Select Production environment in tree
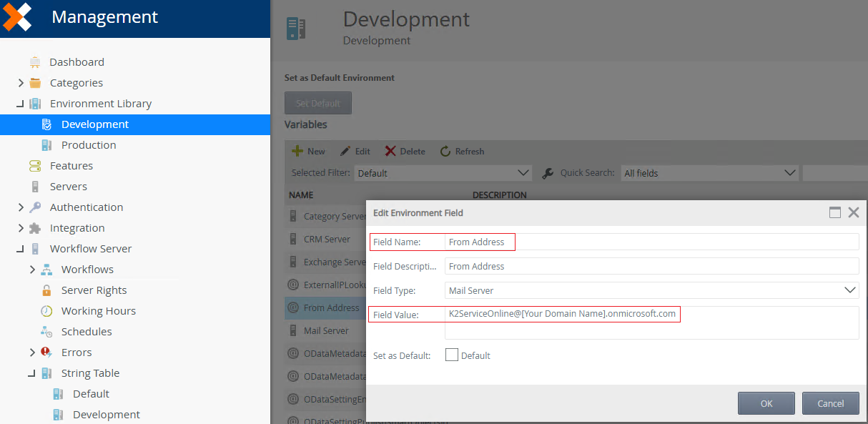This screenshot has height=424, width=868. [x=89, y=145]
